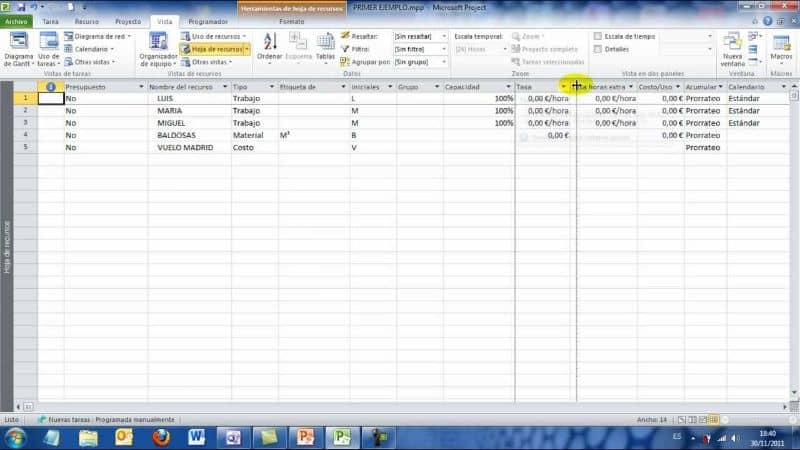The width and height of the screenshot is (800, 450).
Task: Select Diagrama de red view
Action: click(x=97, y=36)
